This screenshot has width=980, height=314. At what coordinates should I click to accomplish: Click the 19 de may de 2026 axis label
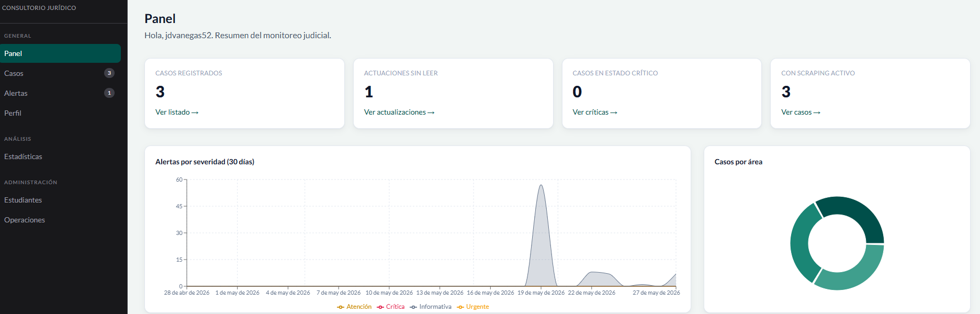point(541,293)
